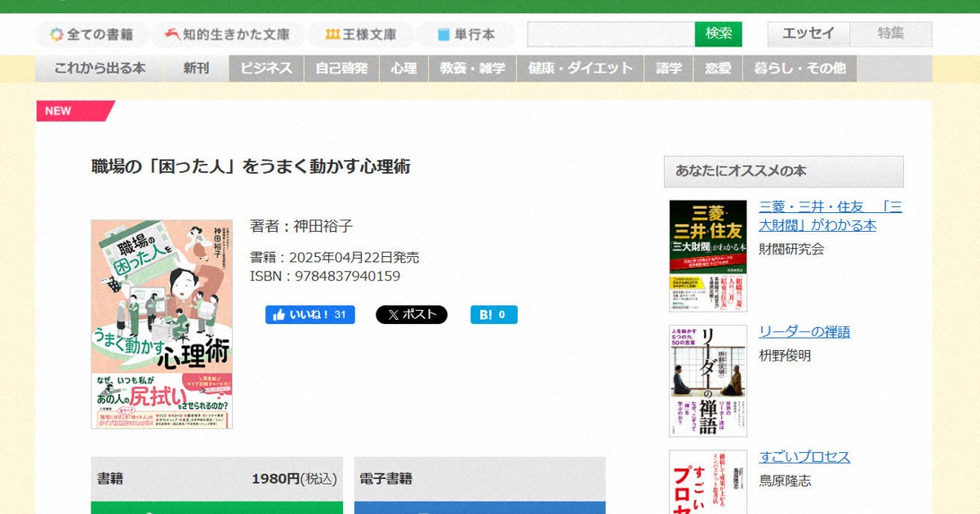Click the pink NEW badge
Viewport: 980px width, 514px height.
(72, 111)
